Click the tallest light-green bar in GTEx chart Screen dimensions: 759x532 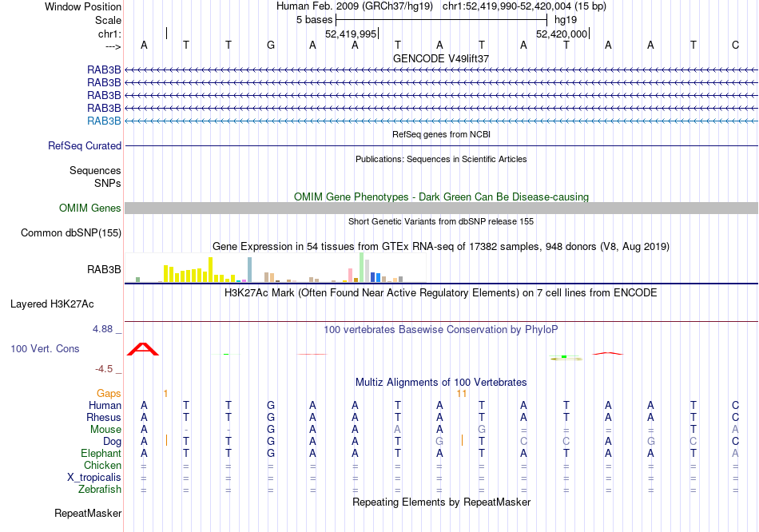(362, 268)
